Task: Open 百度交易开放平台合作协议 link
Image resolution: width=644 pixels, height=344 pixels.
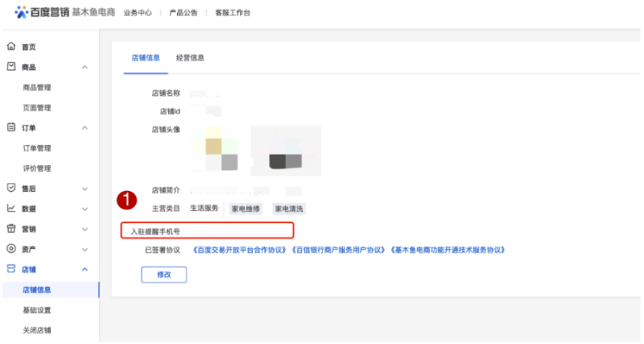Action: [x=239, y=250]
